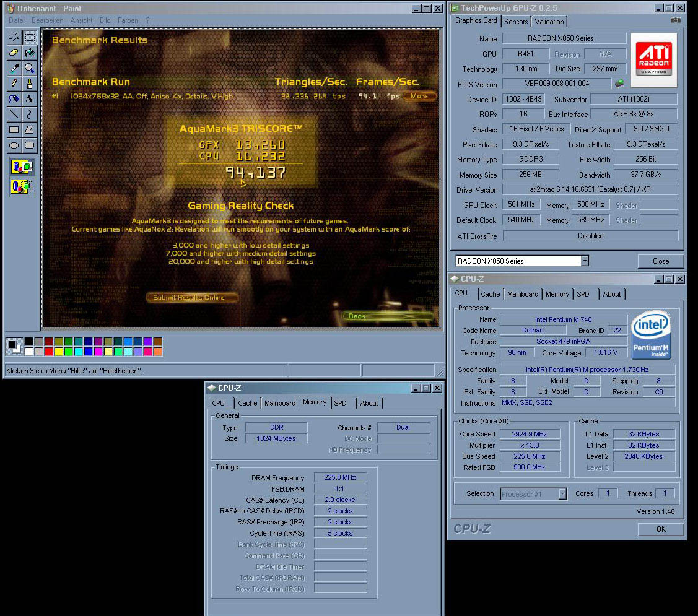This screenshot has width=698, height=616.
Task: Pick the bright red palette swatch
Action: 48,352
